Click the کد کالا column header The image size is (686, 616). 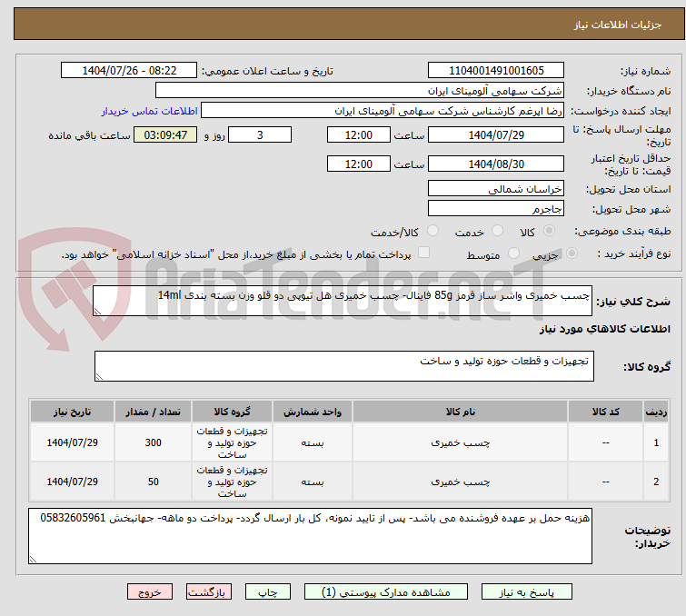coord(605,412)
